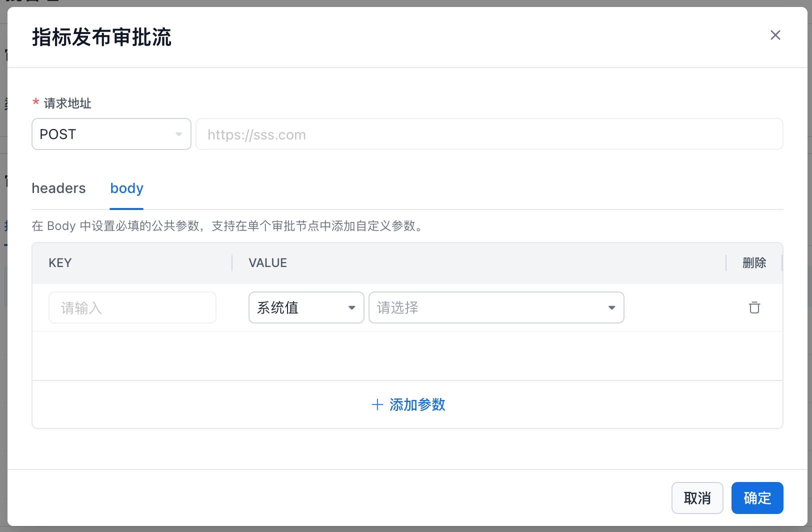The image size is (812, 532).
Task: Open the 请选择 value dropdown
Action: tap(496, 307)
